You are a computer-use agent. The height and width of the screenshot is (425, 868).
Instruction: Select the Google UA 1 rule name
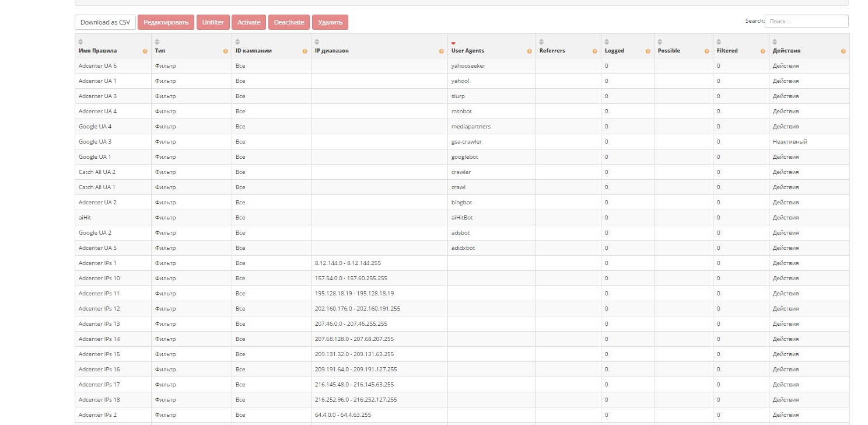click(x=94, y=157)
